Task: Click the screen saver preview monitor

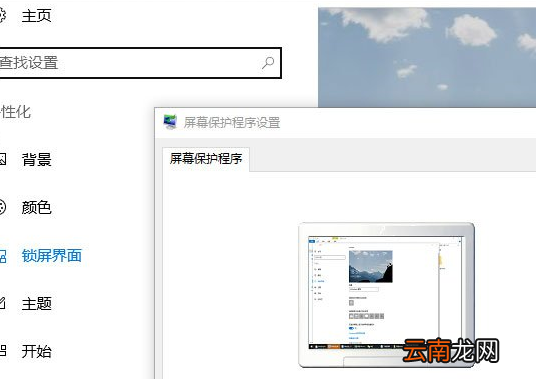Action: pyautogui.click(x=386, y=295)
